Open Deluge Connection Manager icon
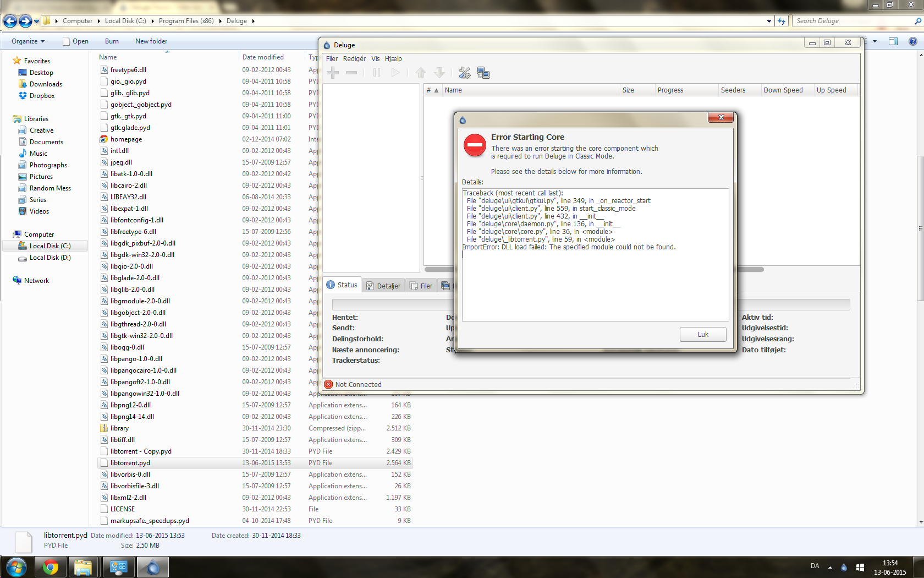Viewport: 924px width, 578px height. coord(483,73)
